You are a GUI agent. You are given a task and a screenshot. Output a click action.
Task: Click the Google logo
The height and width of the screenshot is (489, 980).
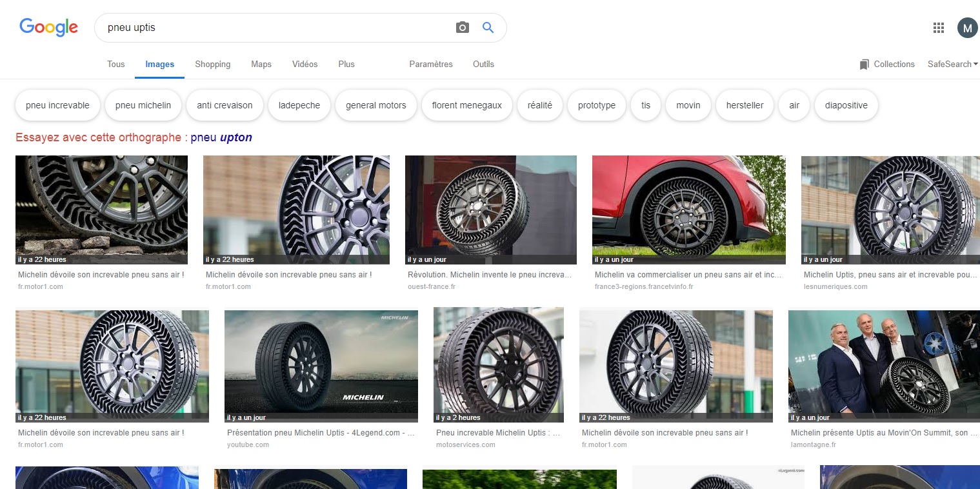pos(48,27)
